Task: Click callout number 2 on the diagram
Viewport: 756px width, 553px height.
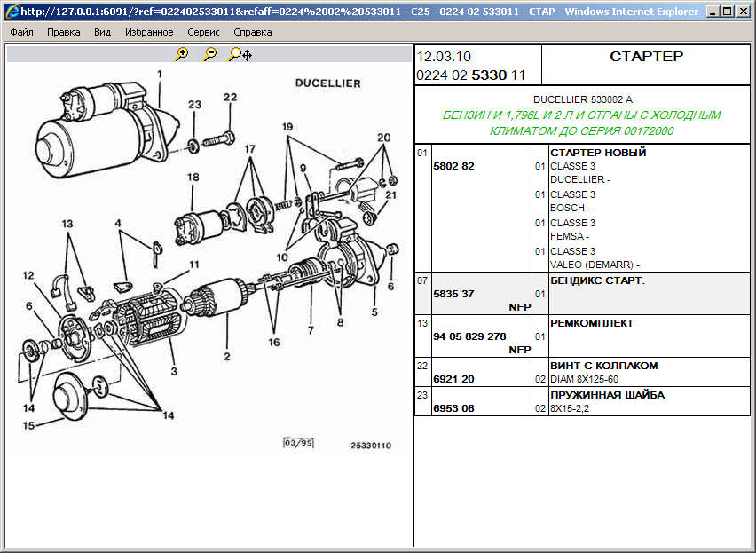Action: (x=226, y=357)
